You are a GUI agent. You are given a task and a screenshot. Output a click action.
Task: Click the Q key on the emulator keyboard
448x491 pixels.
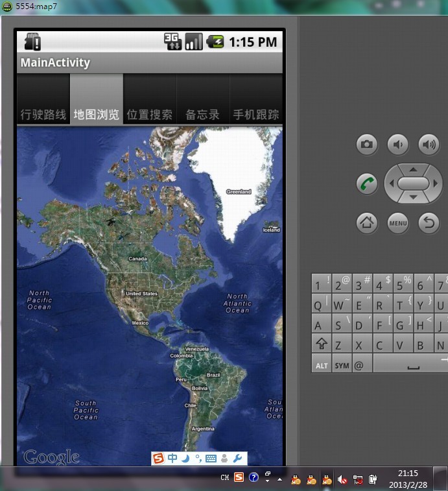[x=322, y=304]
